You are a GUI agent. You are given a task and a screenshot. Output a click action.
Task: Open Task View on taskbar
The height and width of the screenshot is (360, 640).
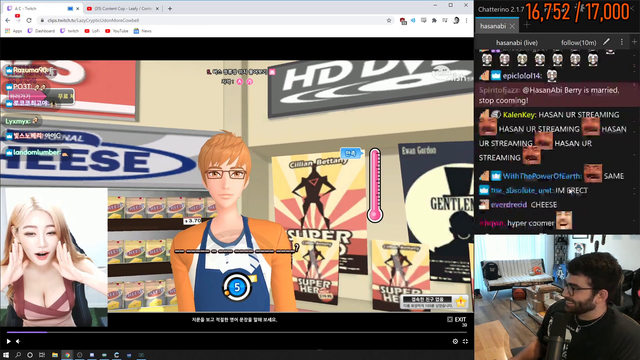tap(42, 355)
